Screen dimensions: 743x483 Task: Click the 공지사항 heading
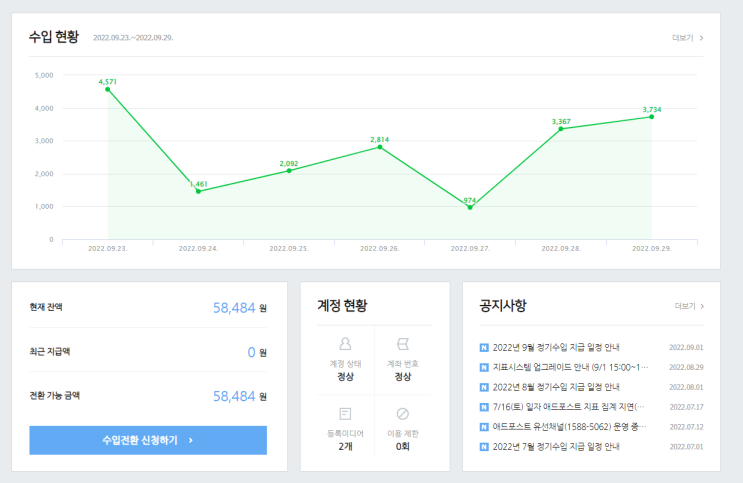503,305
